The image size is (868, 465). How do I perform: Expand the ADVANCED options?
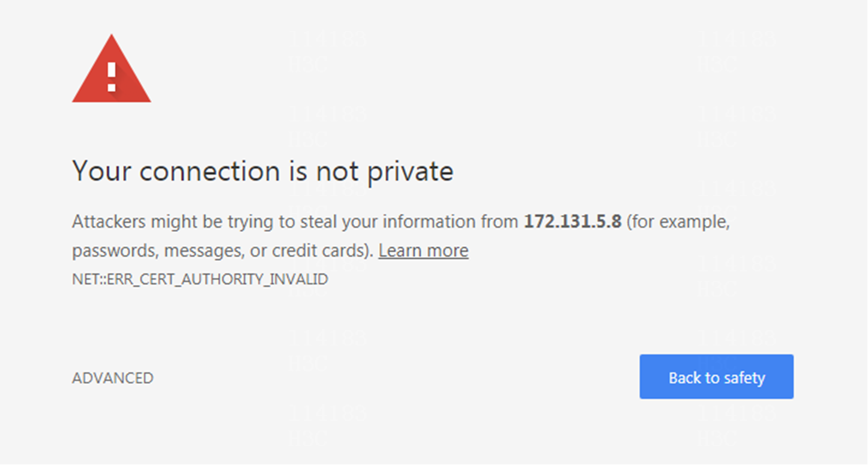(x=113, y=378)
